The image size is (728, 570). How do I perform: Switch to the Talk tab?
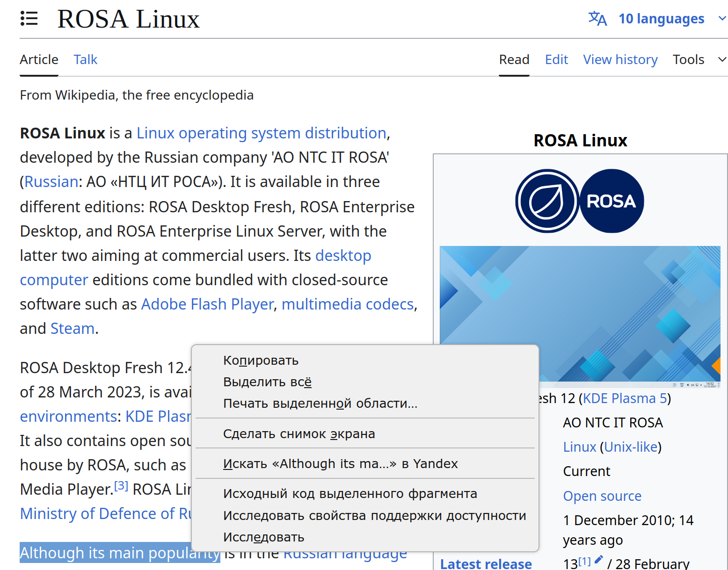[85, 59]
